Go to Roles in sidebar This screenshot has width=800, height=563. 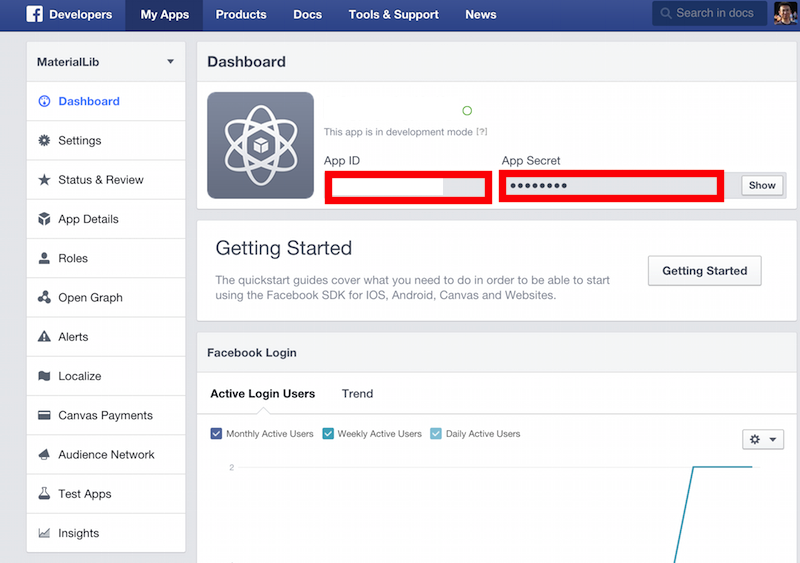coord(106,258)
